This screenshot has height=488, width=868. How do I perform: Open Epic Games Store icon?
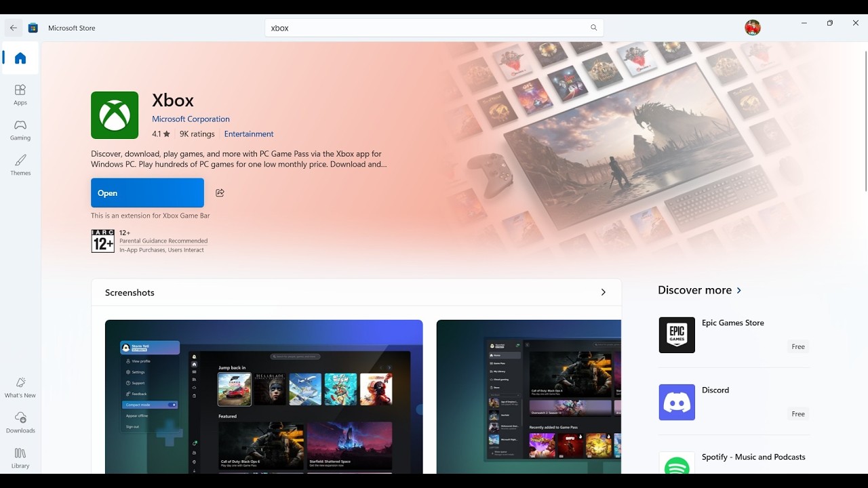click(x=677, y=335)
